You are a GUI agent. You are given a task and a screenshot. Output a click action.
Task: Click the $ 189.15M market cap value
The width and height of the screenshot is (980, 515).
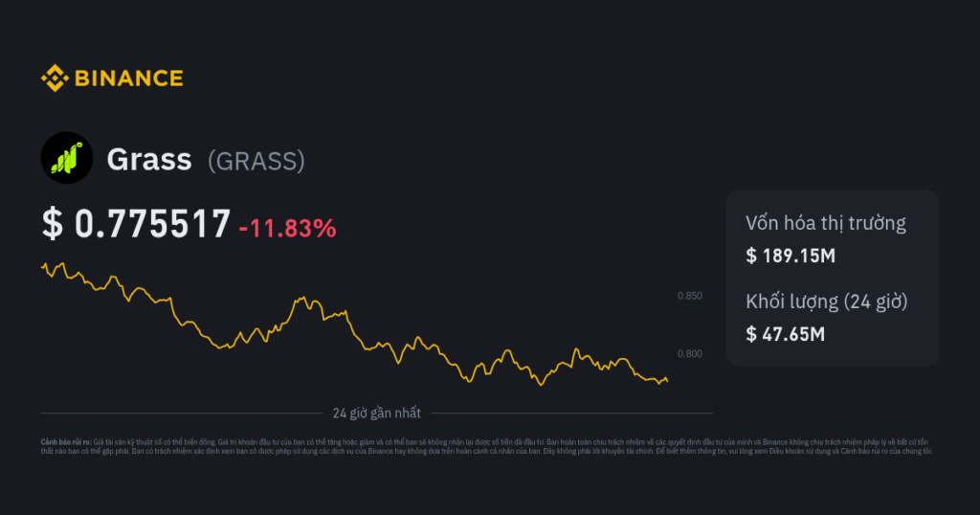tap(791, 256)
